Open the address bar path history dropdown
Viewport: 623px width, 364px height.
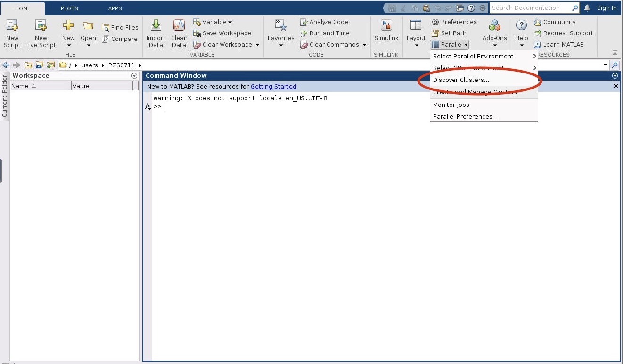(606, 65)
